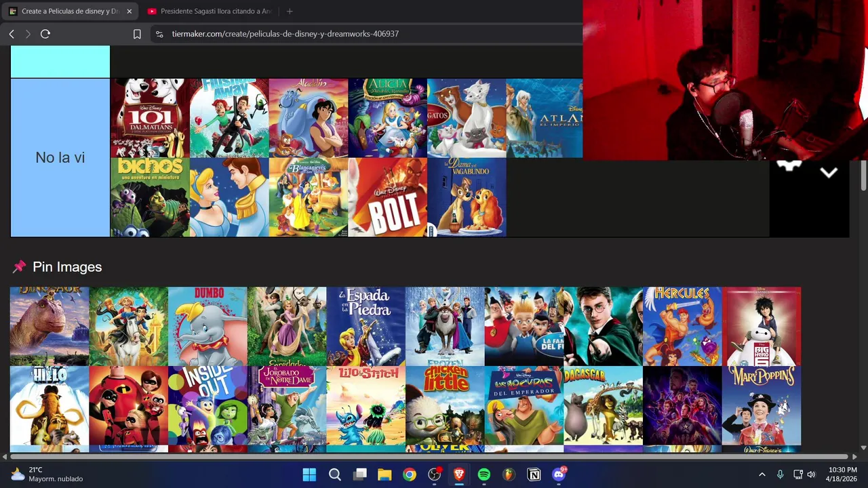This screenshot has width=868, height=488.
Task: Open Discord from the taskbar
Action: click(559, 474)
